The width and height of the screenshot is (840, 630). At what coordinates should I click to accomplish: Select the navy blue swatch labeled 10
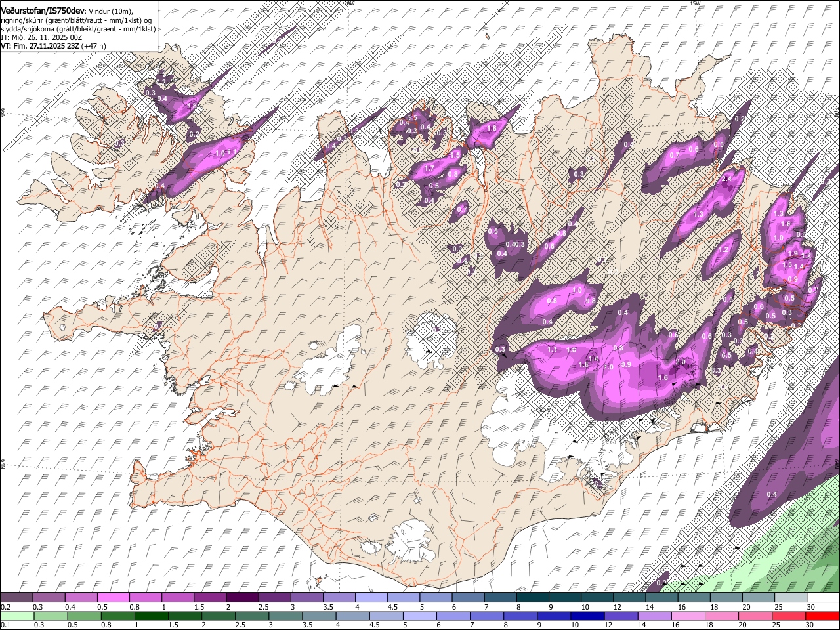pos(586,616)
